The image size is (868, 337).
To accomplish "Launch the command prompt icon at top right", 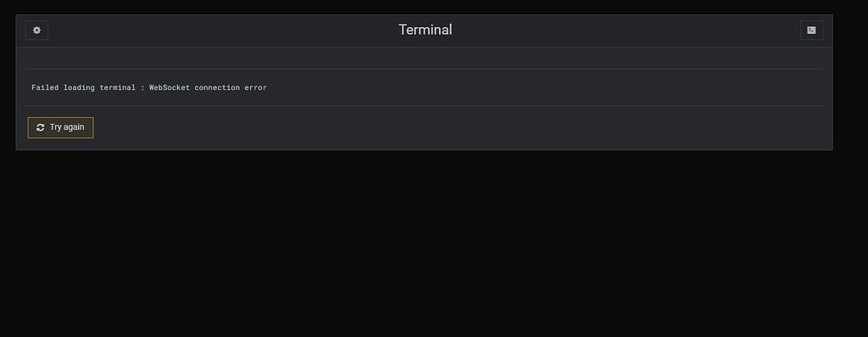I will tap(811, 31).
